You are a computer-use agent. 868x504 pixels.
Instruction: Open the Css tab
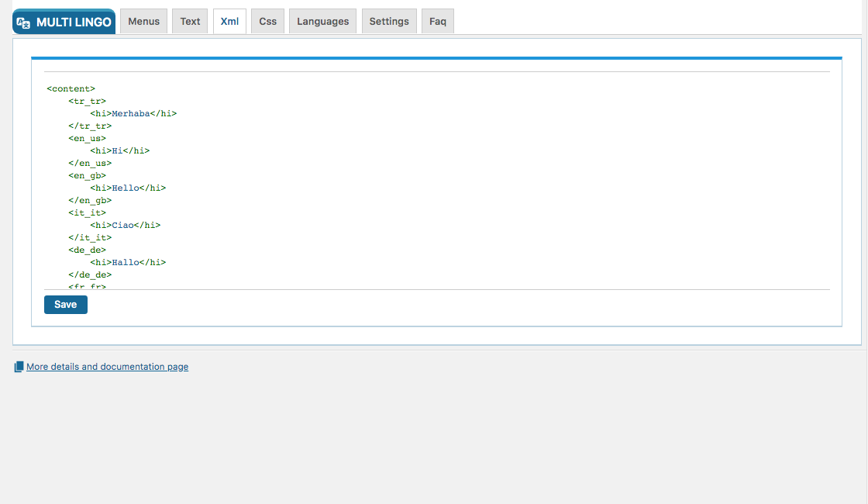click(x=267, y=21)
